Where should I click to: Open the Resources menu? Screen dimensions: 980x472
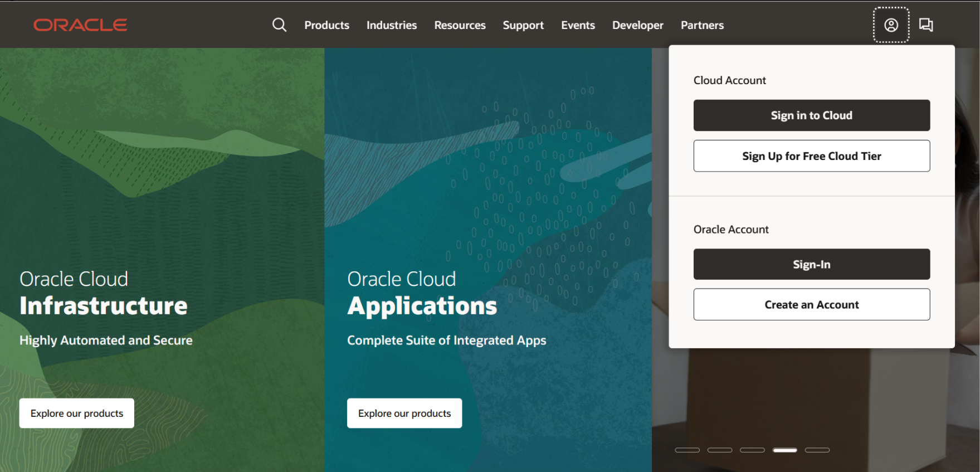tap(460, 25)
